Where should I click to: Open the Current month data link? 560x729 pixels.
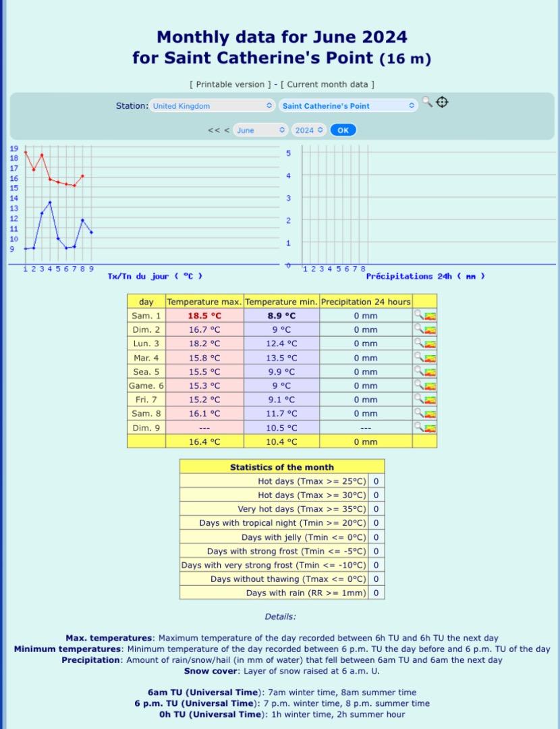(x=327, y=84)
